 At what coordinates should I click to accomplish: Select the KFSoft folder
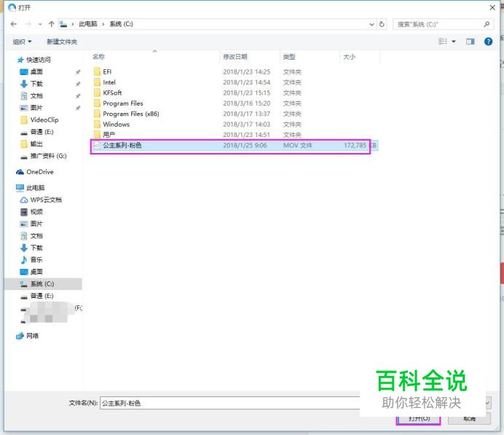pos(112,93)
